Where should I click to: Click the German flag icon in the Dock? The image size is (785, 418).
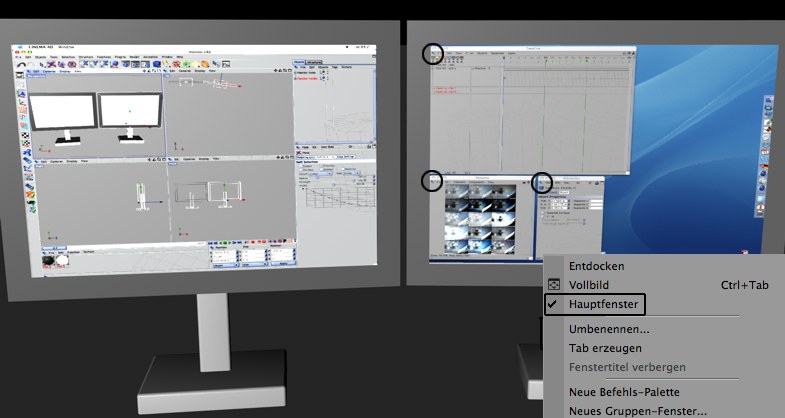point(764,166)
